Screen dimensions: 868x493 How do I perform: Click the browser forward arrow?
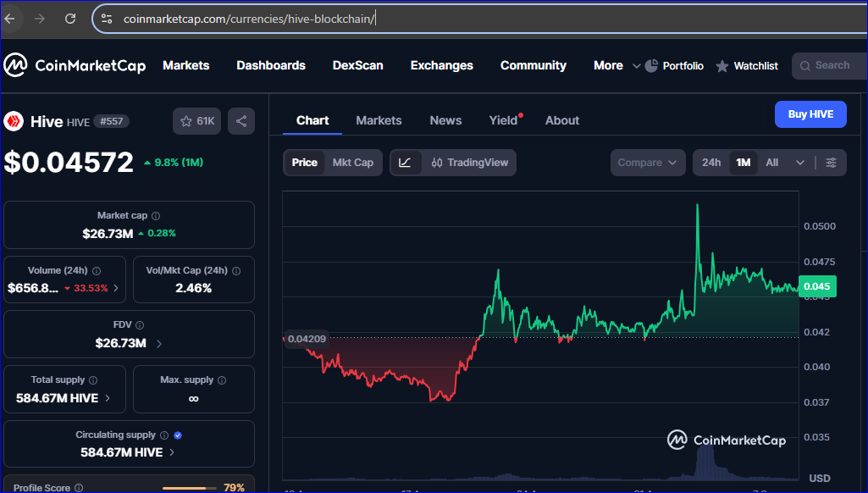click(39, 19)
